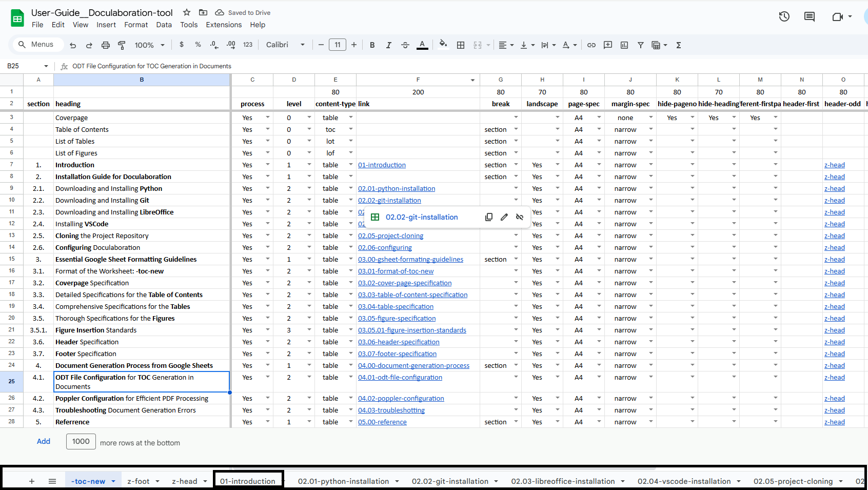Open the Format menu
868x490 pixels.
pos(136,25)
